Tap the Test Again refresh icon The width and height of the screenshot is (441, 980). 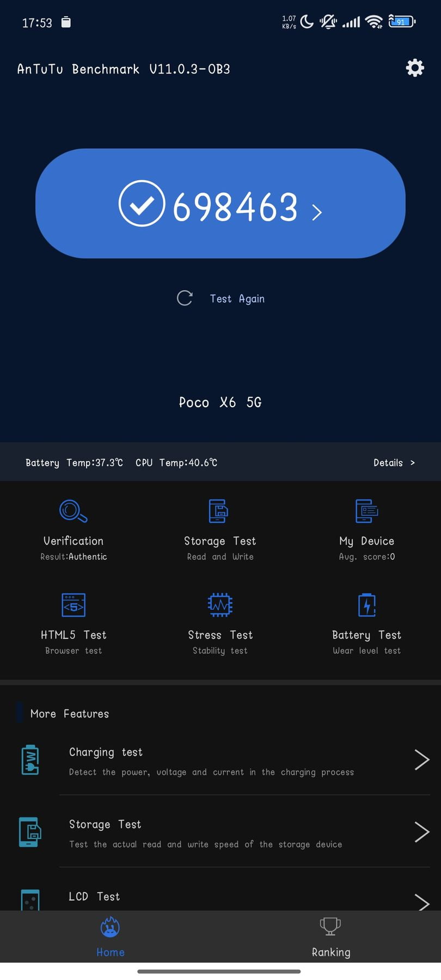pos(185,298)
